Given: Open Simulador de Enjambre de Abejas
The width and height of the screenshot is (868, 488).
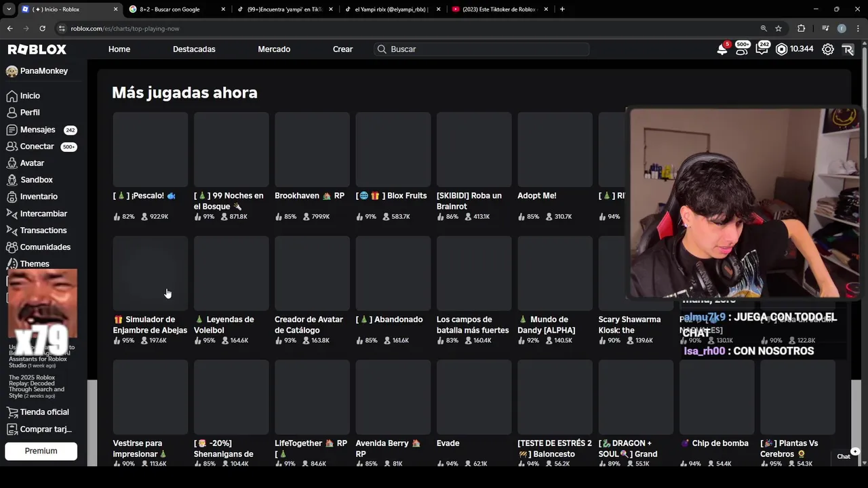Looking at the screenshot, I should 150,274.
